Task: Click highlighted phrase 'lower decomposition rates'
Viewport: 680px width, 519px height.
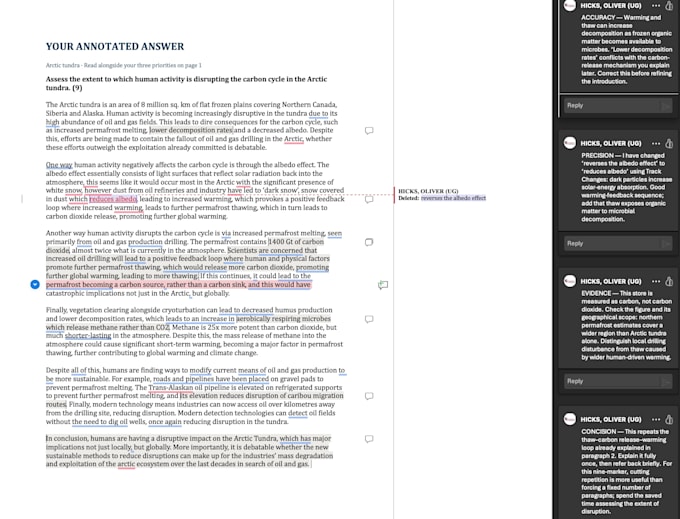Action: [x=191, y=130]
